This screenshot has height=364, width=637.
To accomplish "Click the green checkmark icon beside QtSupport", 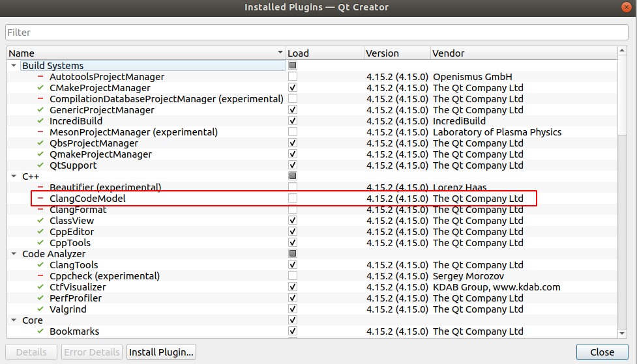I will tap(40, 165).
